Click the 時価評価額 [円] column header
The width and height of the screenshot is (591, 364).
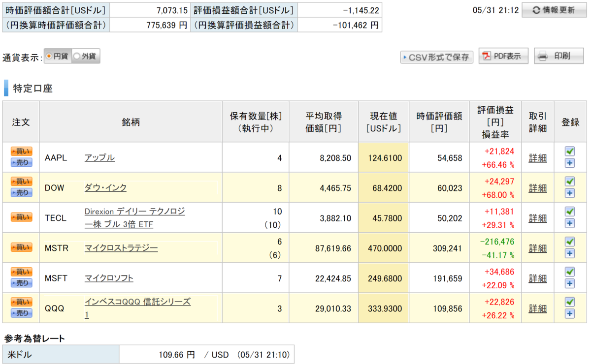tap(439, 122)
